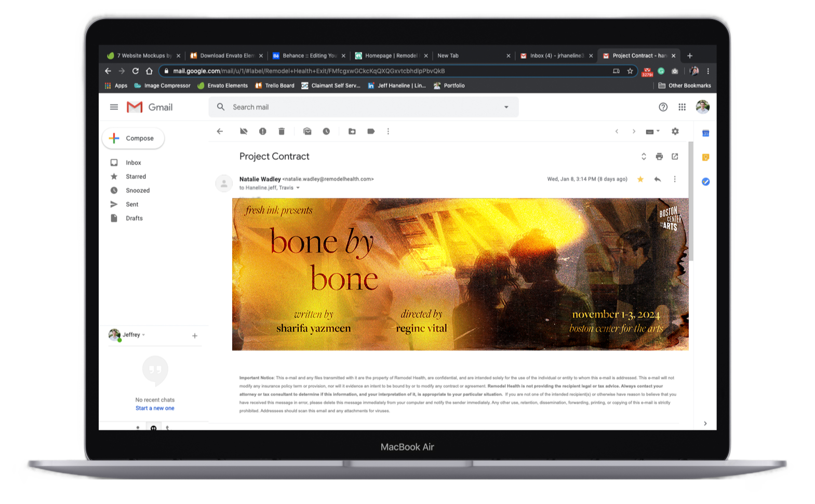Toggle the star on Natalie's message
The width and height of the screenshot is (815, 504).
pos(640,179)
